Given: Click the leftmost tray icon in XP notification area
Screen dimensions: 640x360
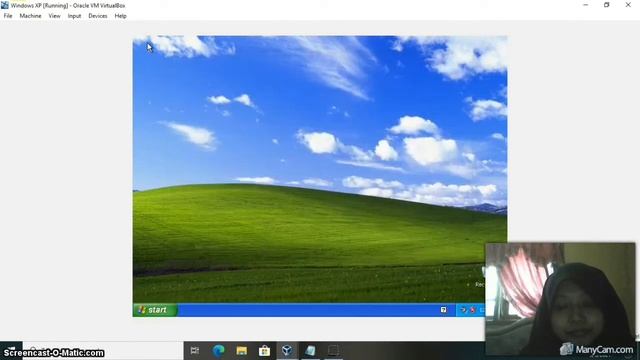Looking at the screenshot, I should tap(463, 310).
